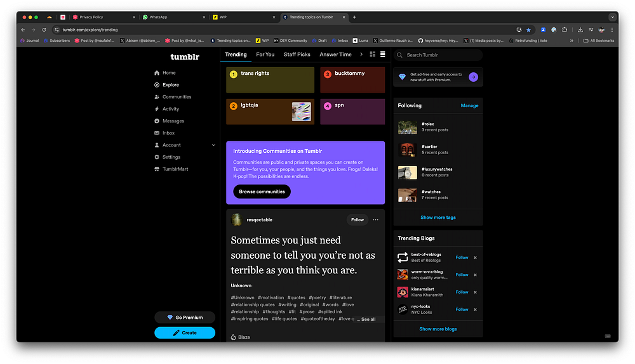Screen dimensions: 635x364
Task: Open the lgbtqia trending thumbnail
Action: click(x=301, y=112)
